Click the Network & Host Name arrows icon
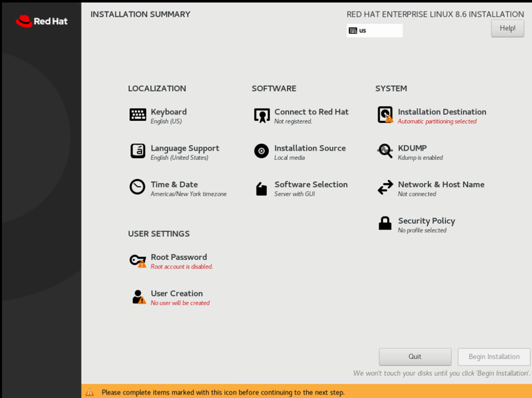The width and height of the screenshot is (532, 398). click(x=385, y=187)
